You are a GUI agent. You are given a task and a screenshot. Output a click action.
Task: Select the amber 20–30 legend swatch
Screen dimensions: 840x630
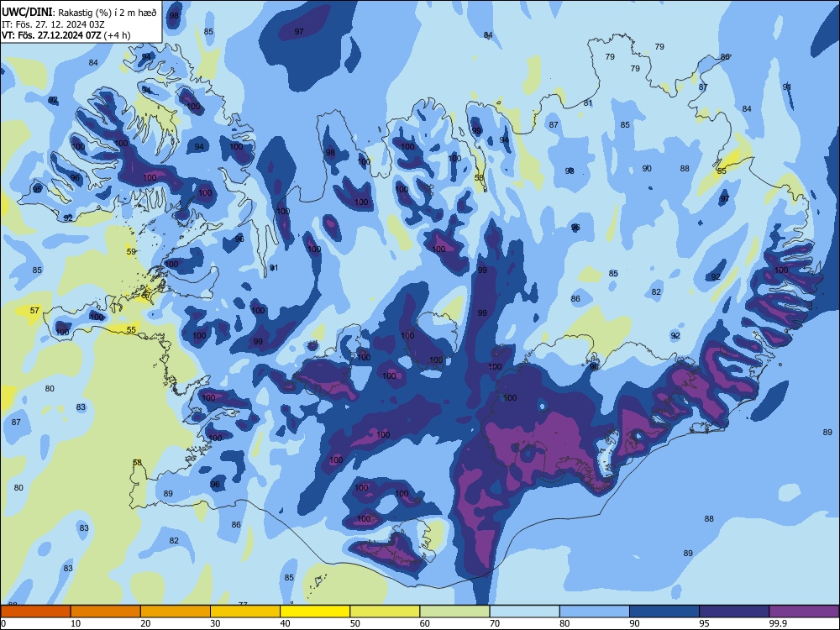pyautogui.click(x=176, y=612)
